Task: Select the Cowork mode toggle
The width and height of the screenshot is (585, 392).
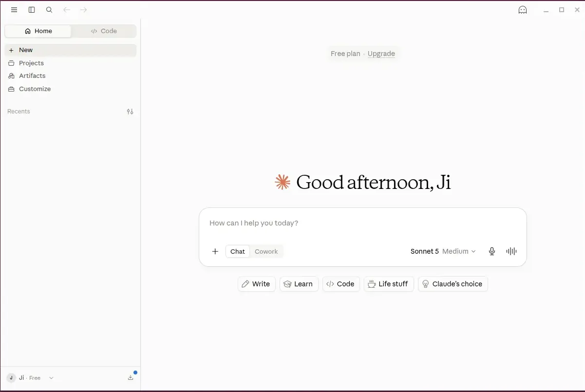Action: coord(266,252)
